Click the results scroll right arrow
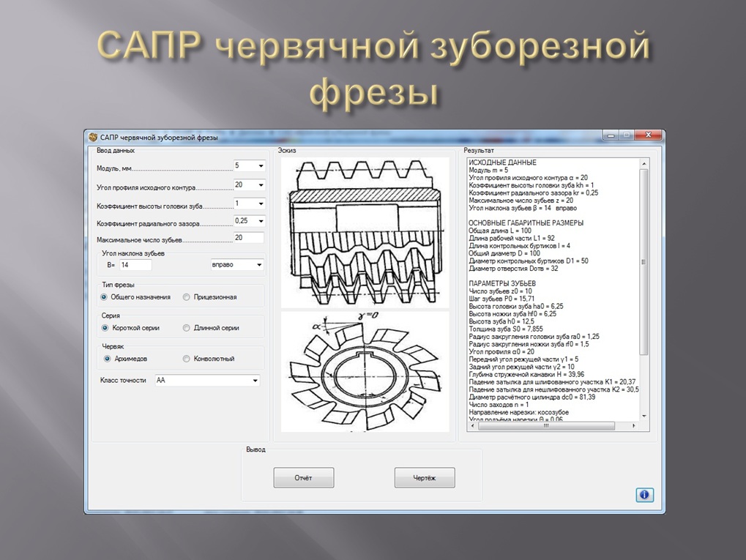This screenshot has width=746, height=560. pos(634,426)
